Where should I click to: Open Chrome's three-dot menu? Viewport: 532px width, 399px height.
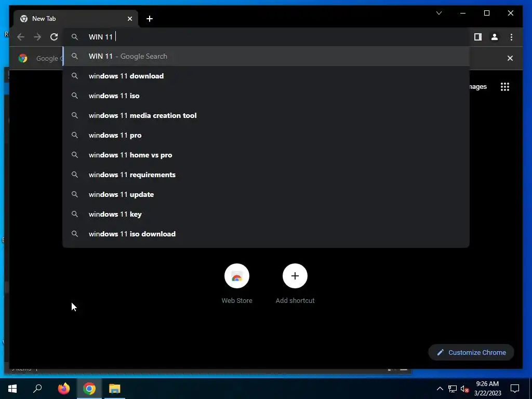[x=511, y=37]
